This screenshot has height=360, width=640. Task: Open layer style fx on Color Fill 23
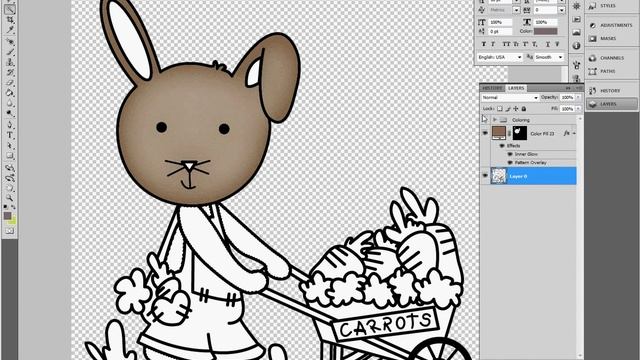567,133
